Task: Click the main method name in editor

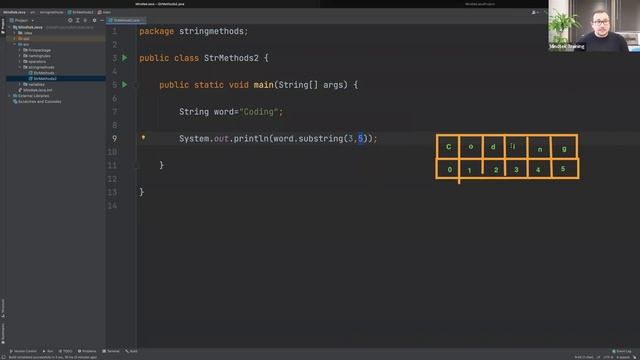Action: (x=264, y=85)
